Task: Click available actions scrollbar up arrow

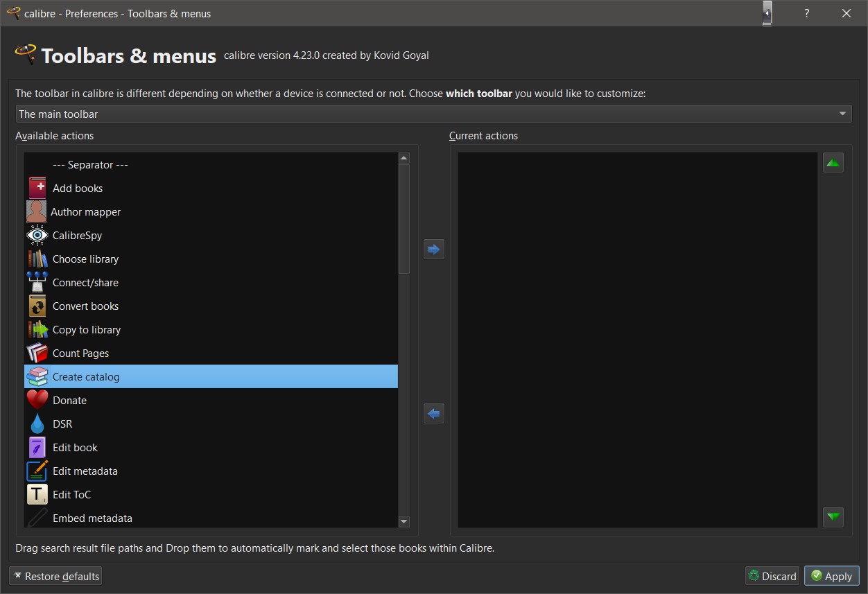Action: coord(404,158)
